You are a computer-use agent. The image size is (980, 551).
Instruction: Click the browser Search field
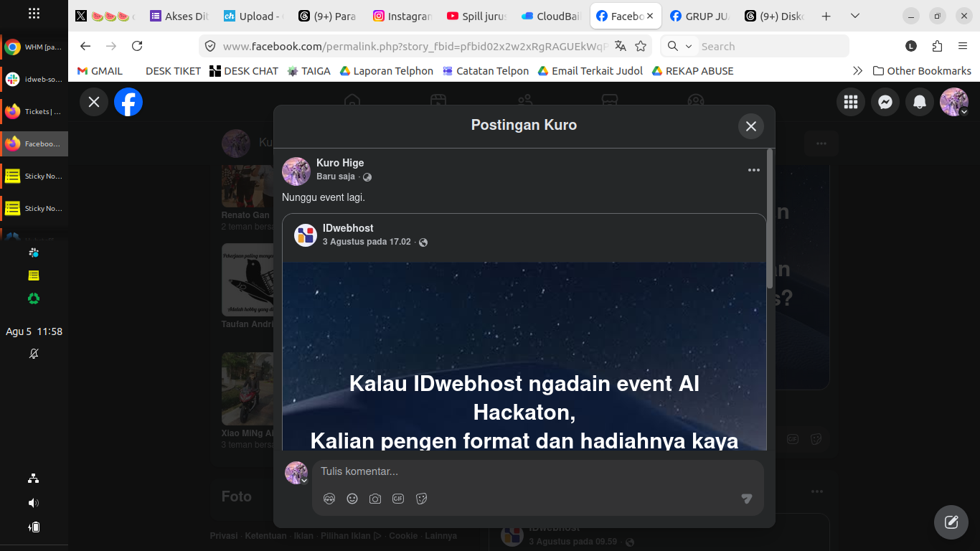(x=771, y=46)
